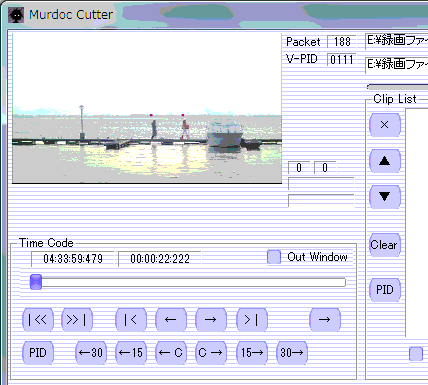Click the upper of two blank fields under 0 boxes
Viewport: 428px width, 385px height.
pos(321,184)
